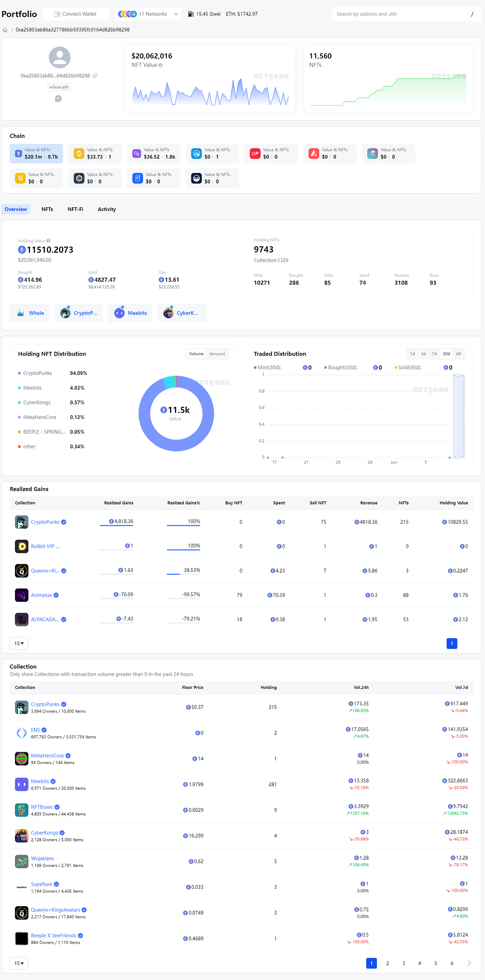The image size is (485, 980).
Task: Switch distribution to Volume
Action: (196, 354)
